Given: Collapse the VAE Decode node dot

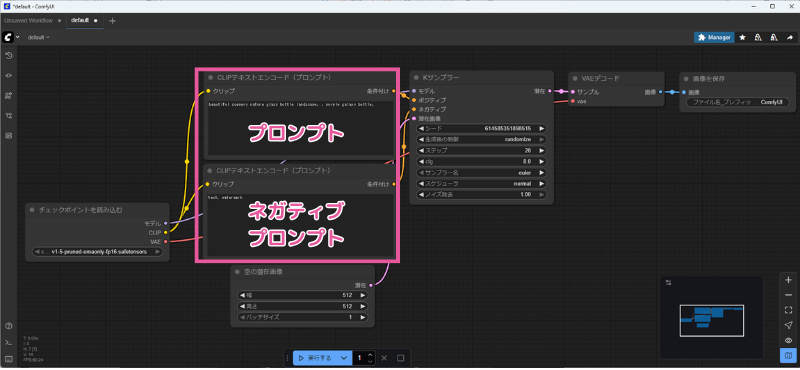Looking at the screenshot, I should (x=574, y=79).
